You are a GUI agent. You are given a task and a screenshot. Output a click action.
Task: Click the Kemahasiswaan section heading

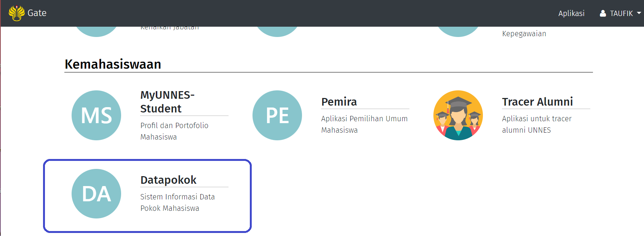click(x=113, y=64)
